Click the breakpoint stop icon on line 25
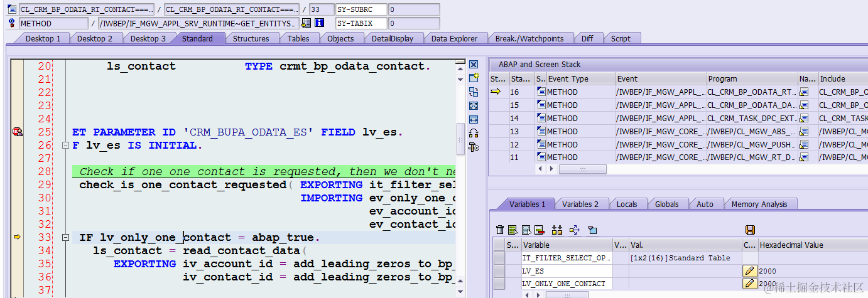 (x=17, y=132)
